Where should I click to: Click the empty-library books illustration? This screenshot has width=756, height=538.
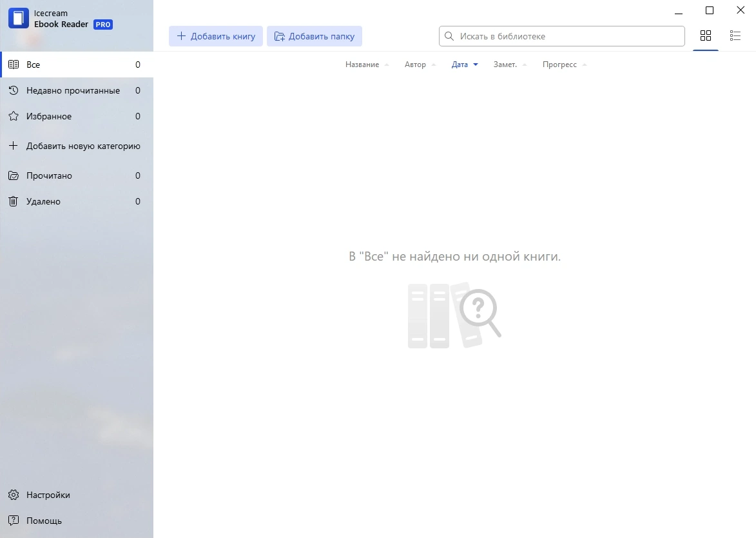click(454, 315)
